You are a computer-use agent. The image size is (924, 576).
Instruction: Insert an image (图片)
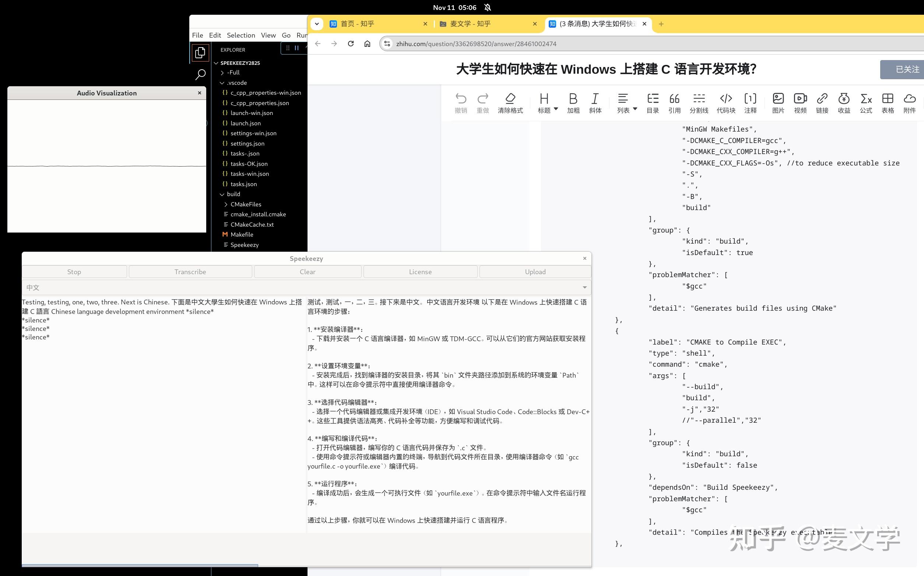coord(778,103)
